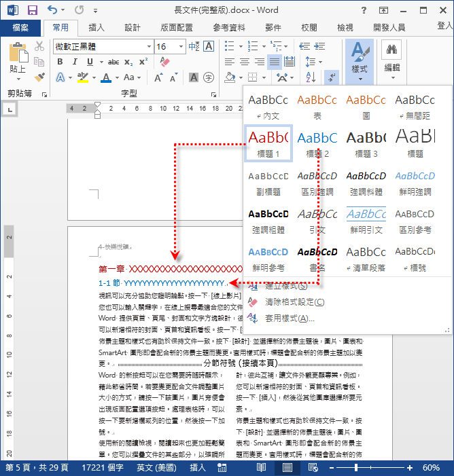Save the document with the floppy icon
This screenshot has height=476, width=454.
32,10
